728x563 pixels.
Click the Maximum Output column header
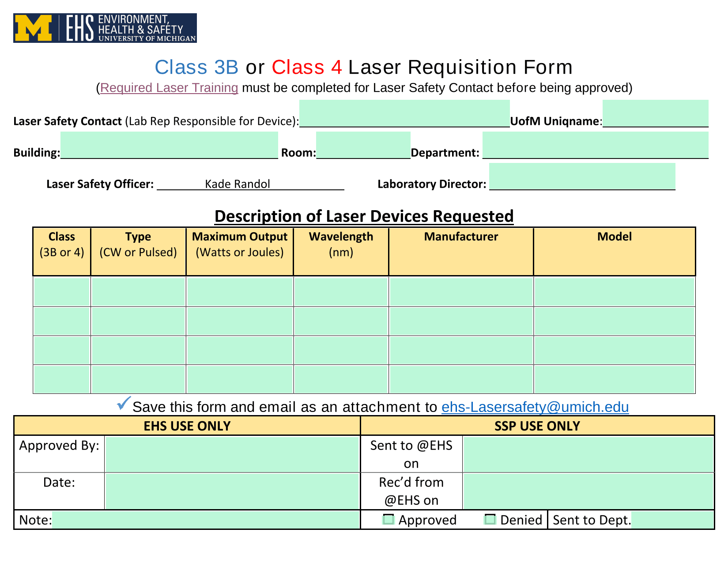click(x=240, y=252)
